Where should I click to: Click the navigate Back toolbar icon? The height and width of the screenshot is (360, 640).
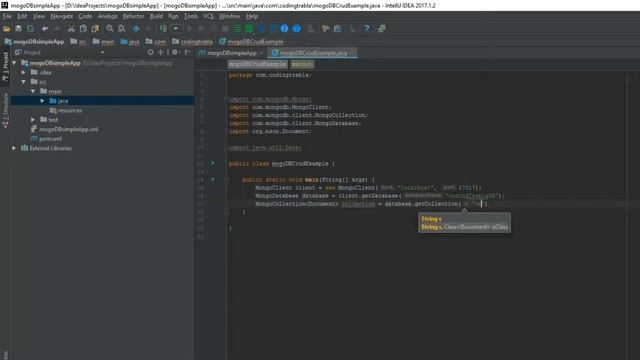pyautogui.click(x=136, y=29)
